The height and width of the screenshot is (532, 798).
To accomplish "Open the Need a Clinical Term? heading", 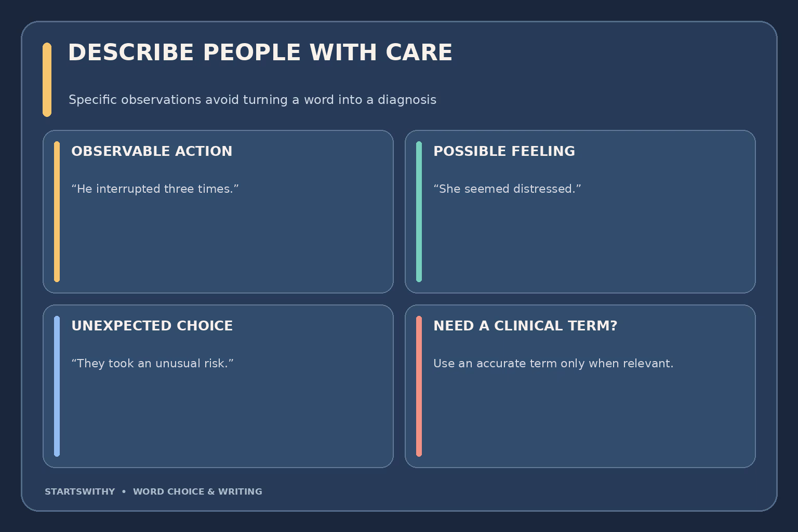I will click(x=525, y=326).
